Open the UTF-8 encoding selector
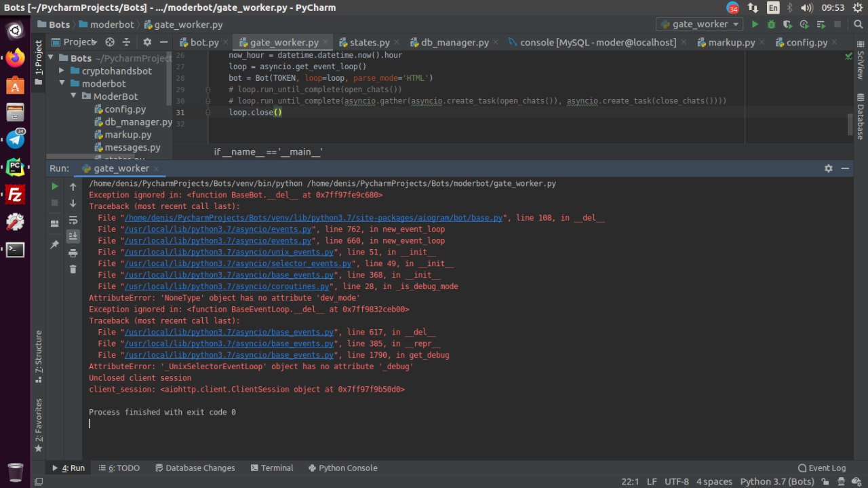The height and width of the screenshot is (488, 868). point(677,481)
